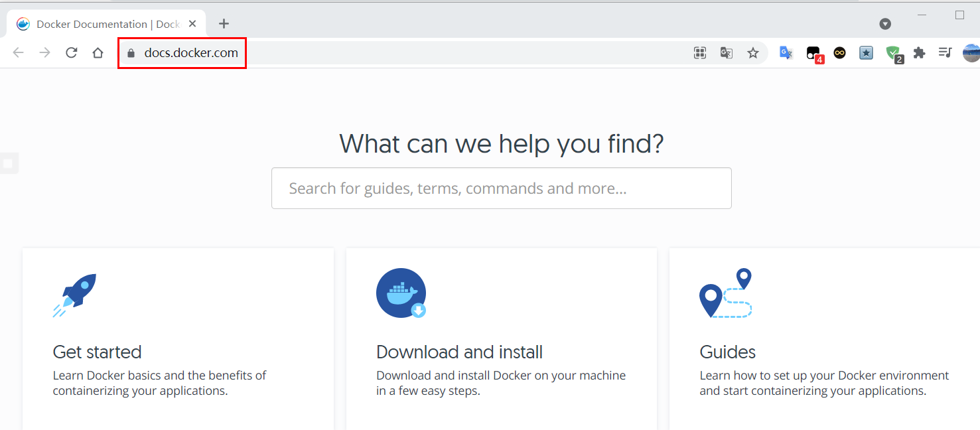Open the tab search dropdown arrow
The image size is (980, 430).
(885, 24)
